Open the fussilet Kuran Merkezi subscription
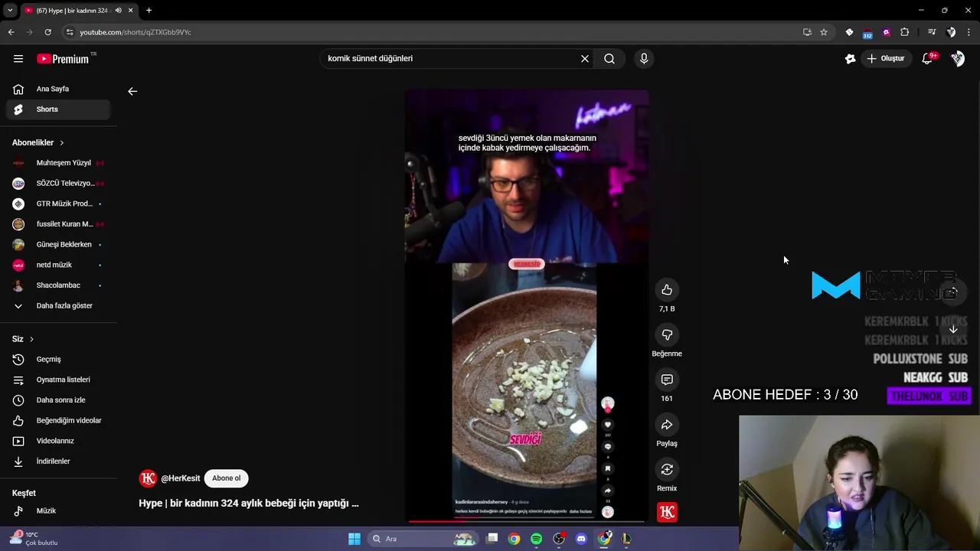980x551 pixels. 58,224
